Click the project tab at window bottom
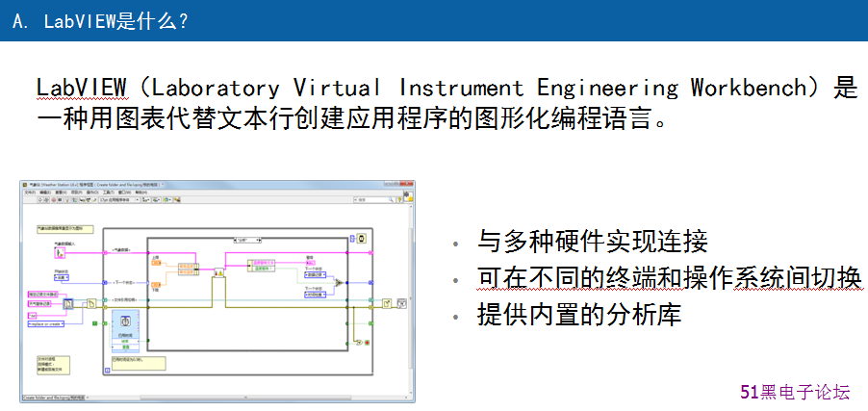Screen dimensions: 868x411 pyautogui.click(x=53, y=398)
